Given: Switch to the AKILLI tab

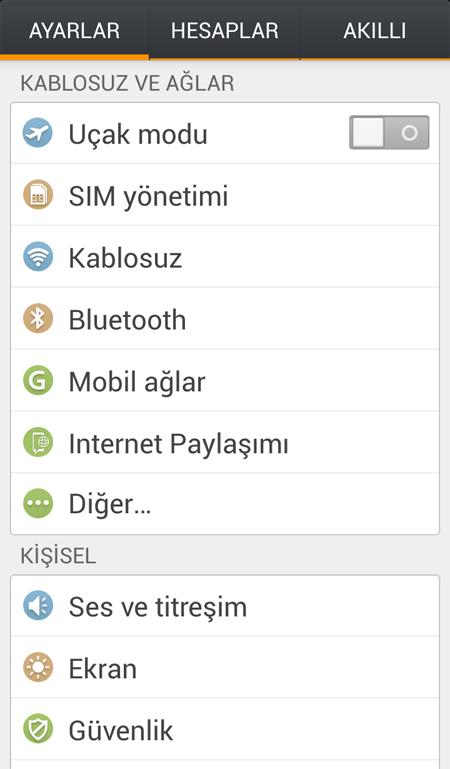Looking at the screenshot, I should pyautogui.click(x=375, y=30).
